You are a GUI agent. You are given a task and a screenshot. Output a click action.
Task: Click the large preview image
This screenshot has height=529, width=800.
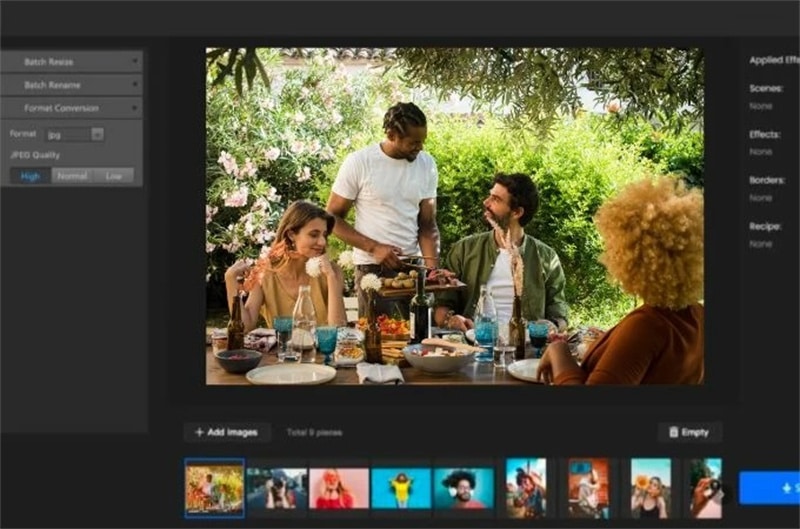pos(455,216)
